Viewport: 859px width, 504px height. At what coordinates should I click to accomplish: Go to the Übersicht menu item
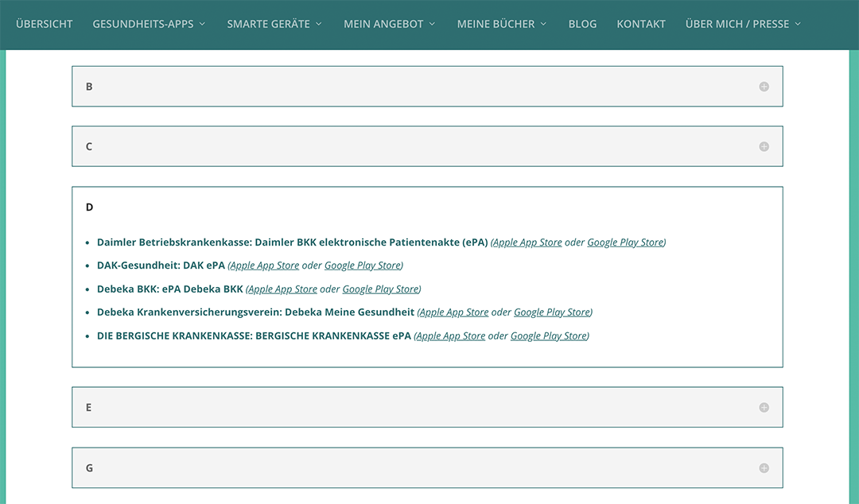point(45,24)
